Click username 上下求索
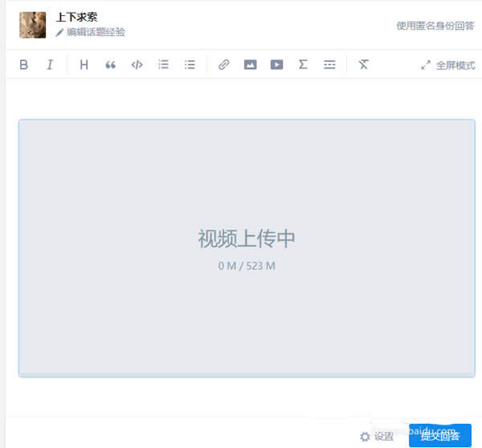 pos(76,17)
